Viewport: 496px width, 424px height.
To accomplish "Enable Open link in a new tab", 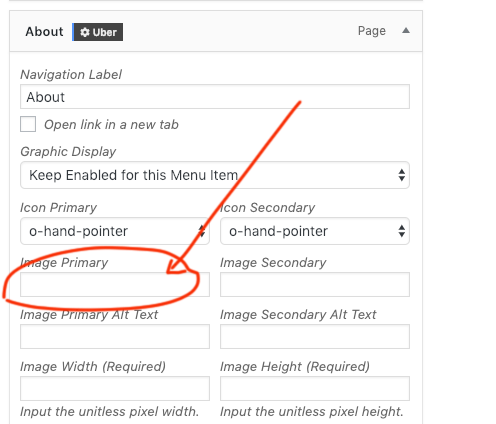I will (28, 124).
